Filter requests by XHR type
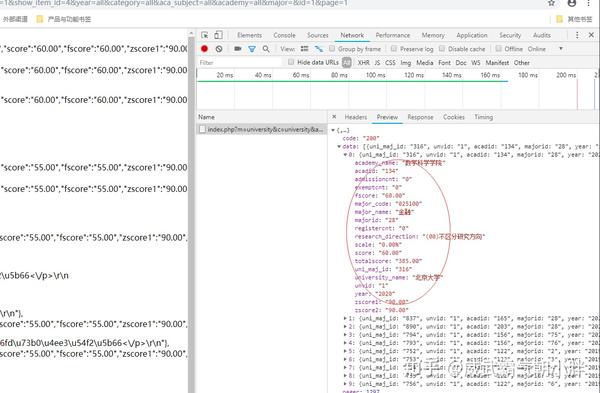Image resolution: width=600 pixels, height=393 pixels. click(x=364, y=62)
